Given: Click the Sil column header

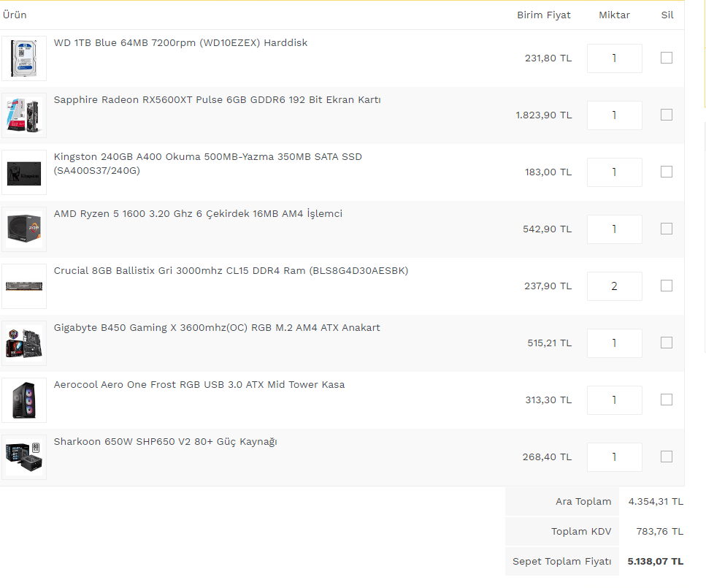Looking at the screenshot, I should tap(667, 15).
